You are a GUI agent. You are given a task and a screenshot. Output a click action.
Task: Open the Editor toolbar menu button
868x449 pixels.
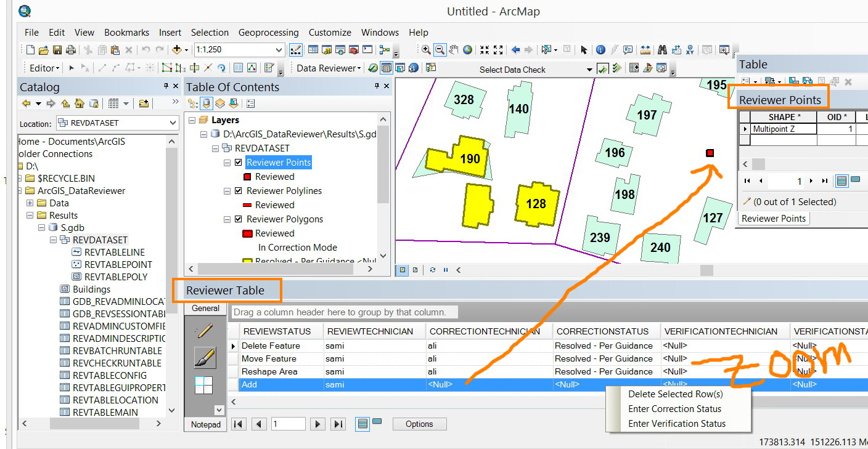(x=45, y=68)
